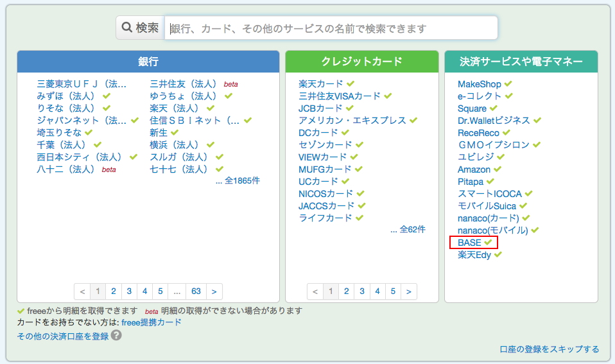The height and width of the screenshot is (364, 615).
Task: Choose Square payment service
Action: point(472,108)
